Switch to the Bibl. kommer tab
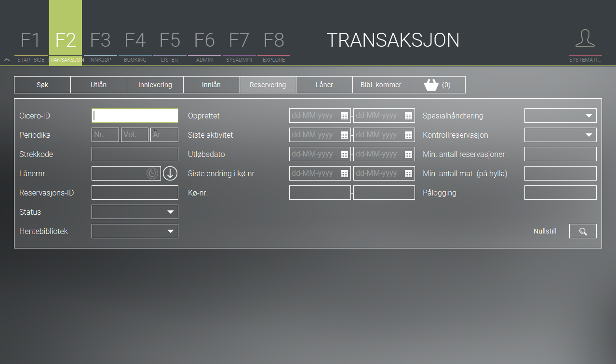Image resolution: width=616 pixels, height=364 pixels. tap(381, 85)
